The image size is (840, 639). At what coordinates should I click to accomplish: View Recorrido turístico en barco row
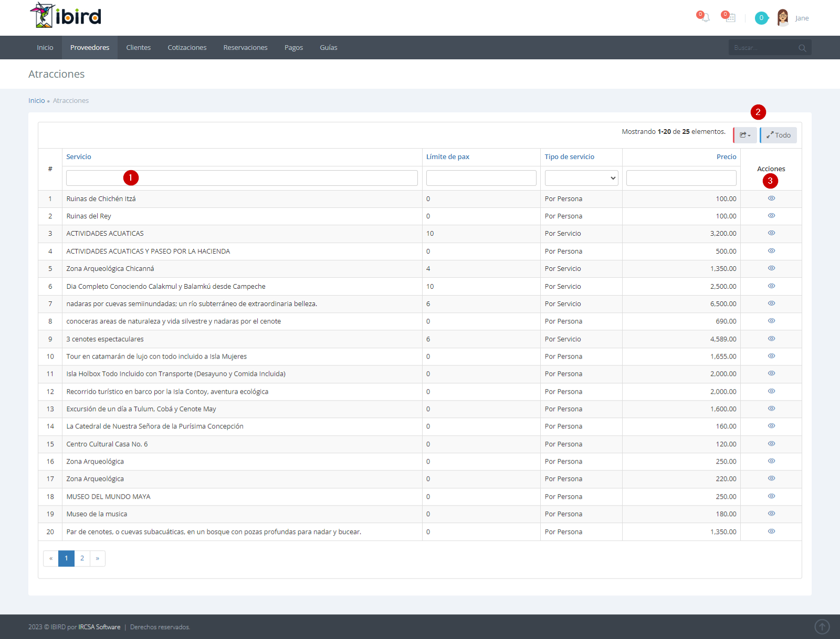click(x=771, y=391)
